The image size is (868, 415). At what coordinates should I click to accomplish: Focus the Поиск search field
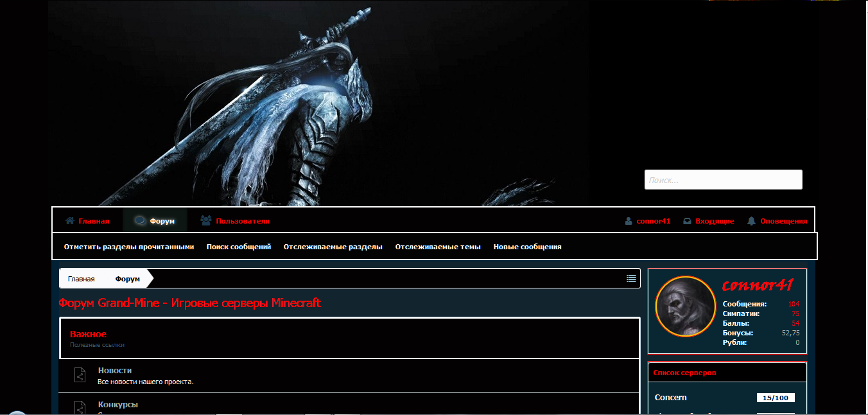coord(724,180)
